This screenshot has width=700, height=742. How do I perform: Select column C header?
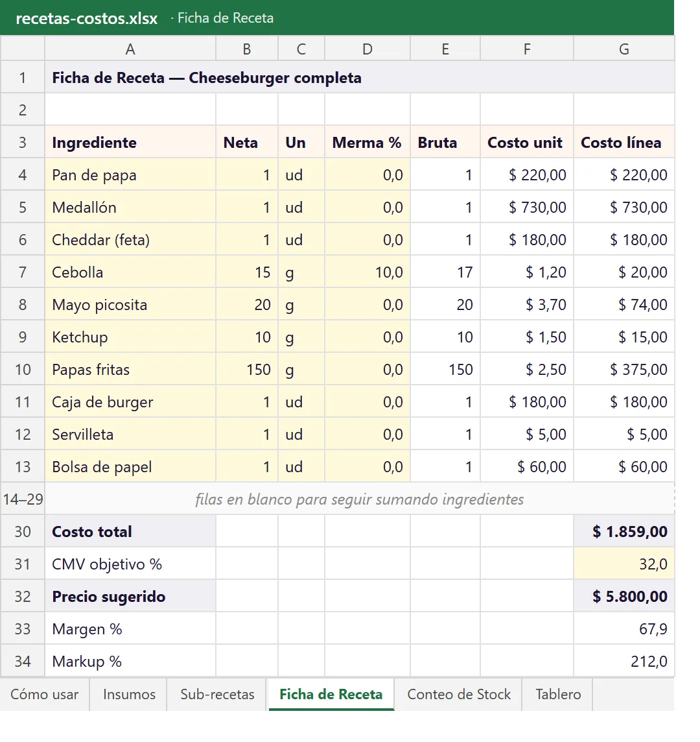301,49
